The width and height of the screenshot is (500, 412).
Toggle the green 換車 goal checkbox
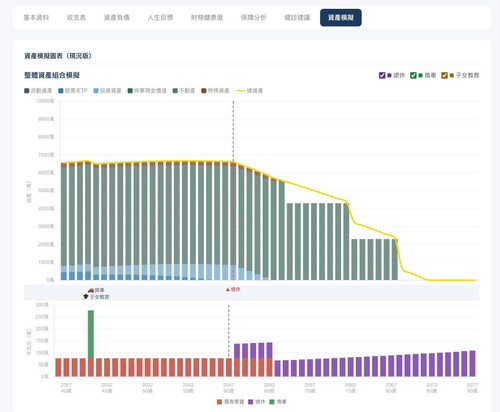point(413,75)
